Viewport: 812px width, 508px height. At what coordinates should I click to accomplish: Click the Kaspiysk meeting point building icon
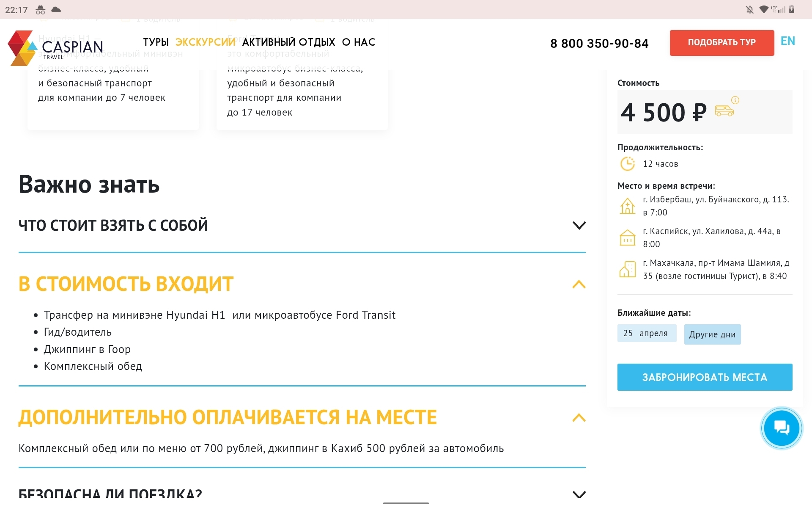pyautogui.click(x=627, y=238)
